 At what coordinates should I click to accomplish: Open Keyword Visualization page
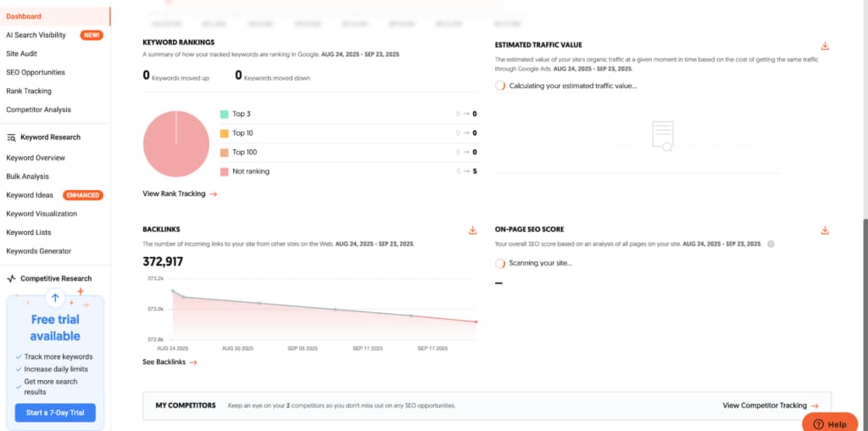(x=42, y=214)
